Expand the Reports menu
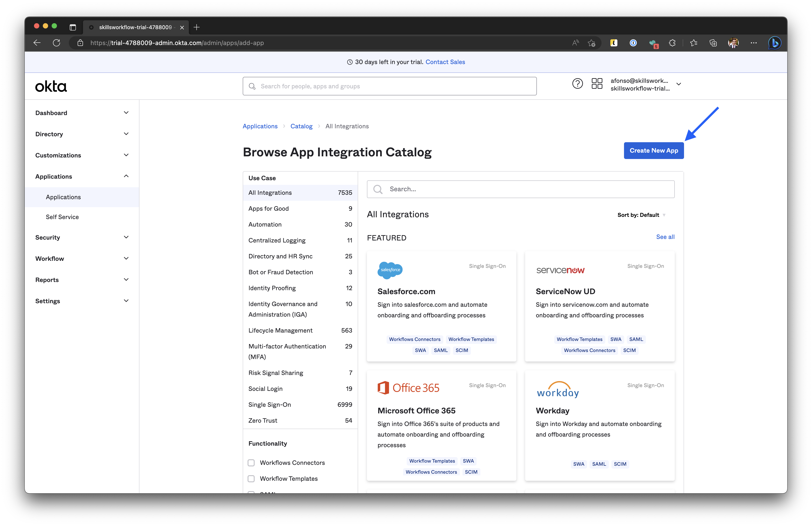The width and height of the screenshot is (812, 526). tap(82, 280)
